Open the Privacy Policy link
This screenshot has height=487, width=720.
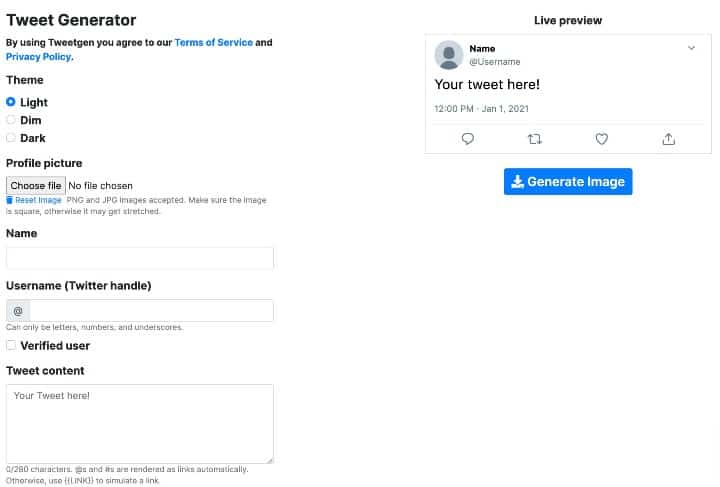click(39, 56)
